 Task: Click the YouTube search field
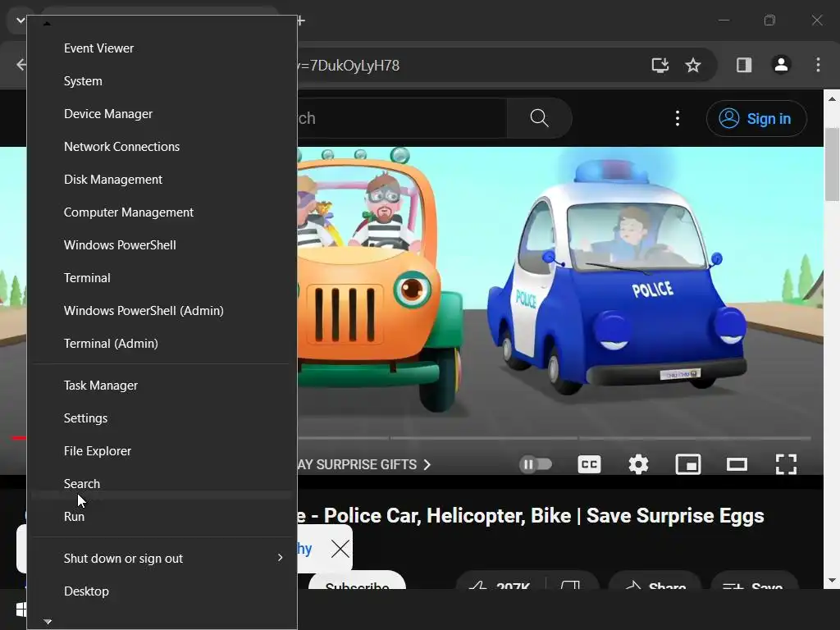pos(402,118)
